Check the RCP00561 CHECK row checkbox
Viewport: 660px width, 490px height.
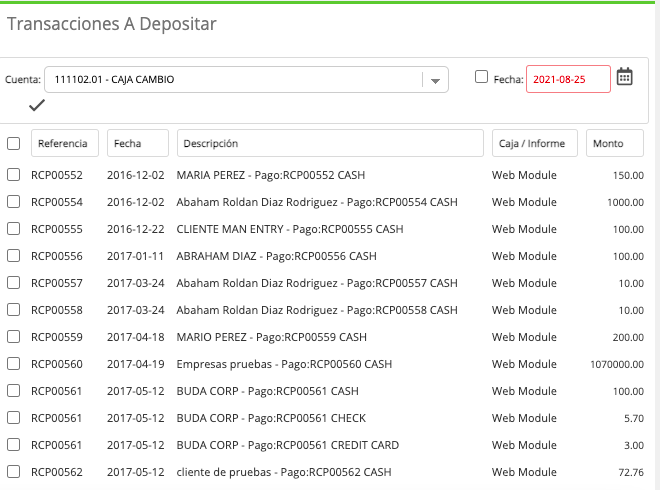pyautogui.click(x=13, y=418)
